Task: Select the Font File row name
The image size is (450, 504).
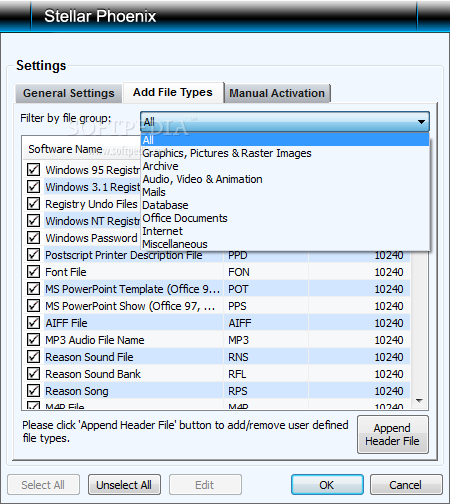Action: (66, 272)
